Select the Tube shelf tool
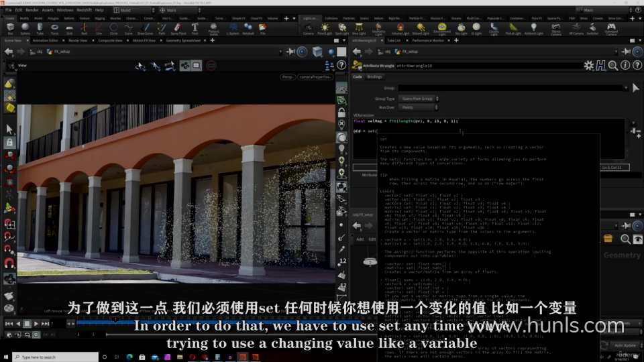Screen dimensions: 644x362 click(40, 28)
